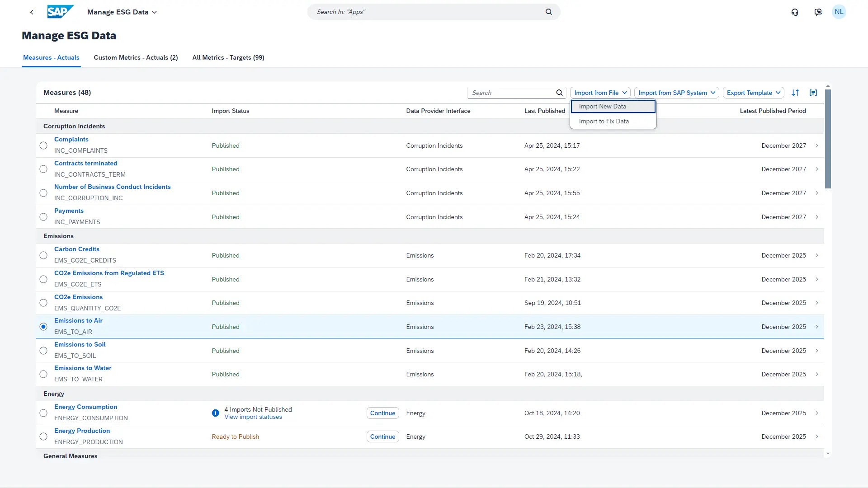Click the back navigation arrow
868x488 pixels.
(x=32, y=12)
